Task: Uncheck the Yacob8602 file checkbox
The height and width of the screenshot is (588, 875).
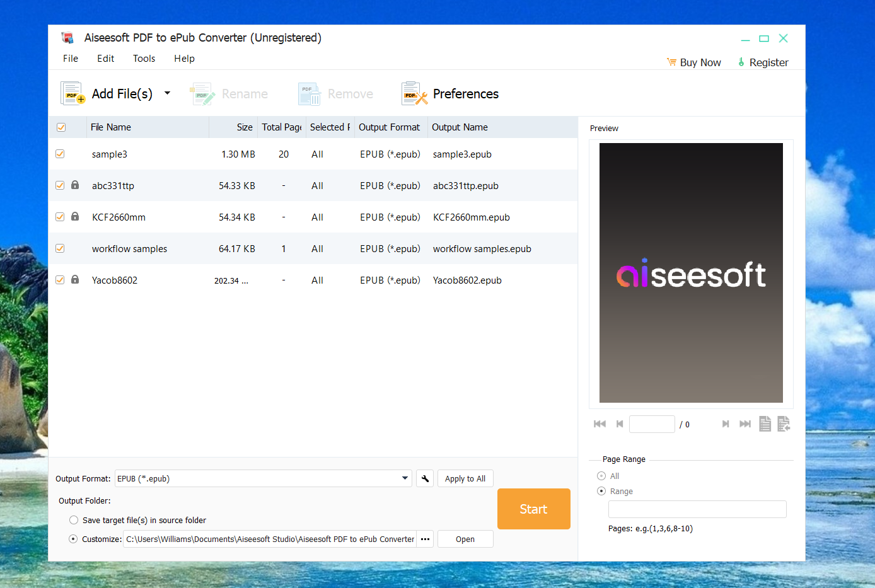Action: click(x=60, y=280)
